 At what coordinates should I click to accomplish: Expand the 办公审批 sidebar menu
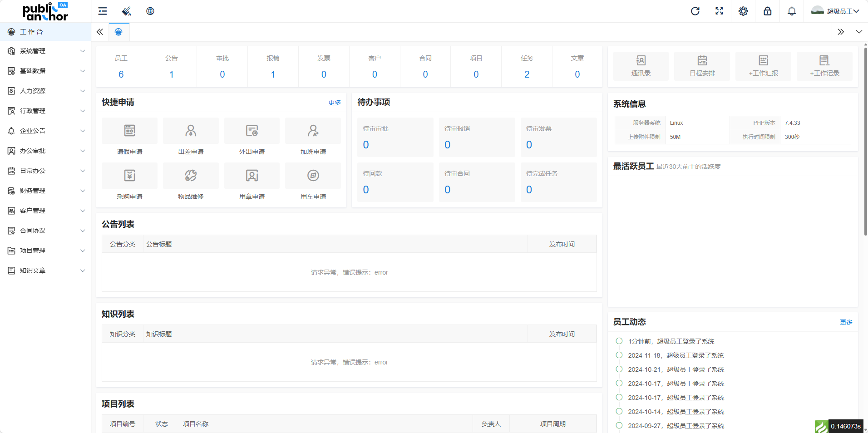point(45,151)
